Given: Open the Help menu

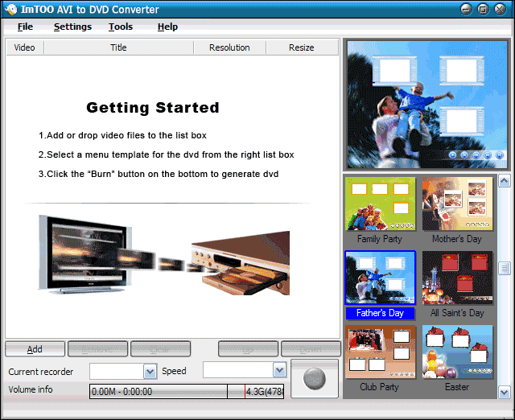Looking at the screenshot, I should click(167, 27).
